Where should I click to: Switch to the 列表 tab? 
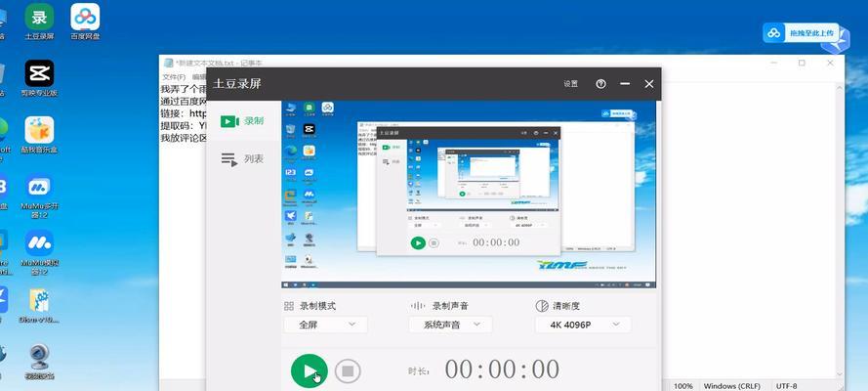pyautogui.click(x=242, y=159)
